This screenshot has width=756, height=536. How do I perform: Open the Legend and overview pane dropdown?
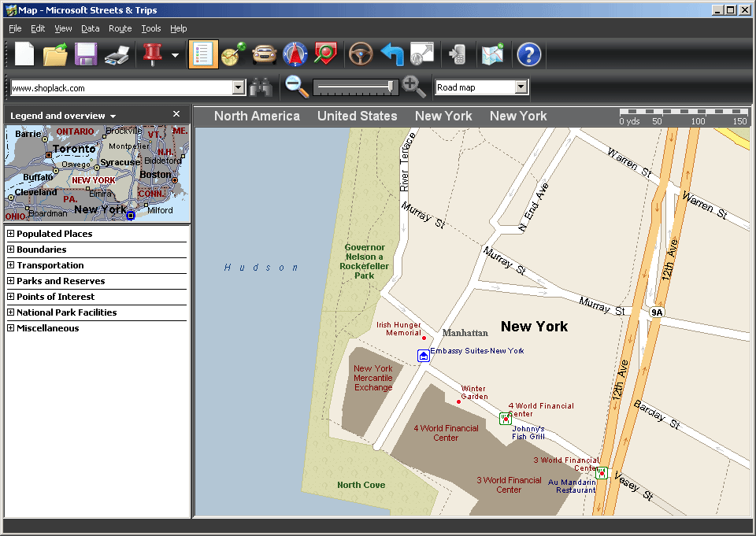(113, 116)
